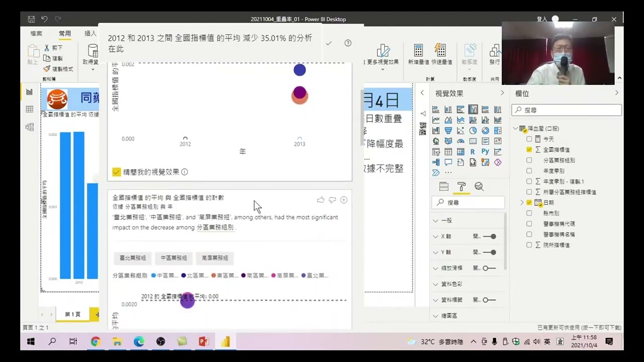The height and width of the screenshot is (362, 644).
Task: Choose the line chart visual
Action: tap(436, 120)
